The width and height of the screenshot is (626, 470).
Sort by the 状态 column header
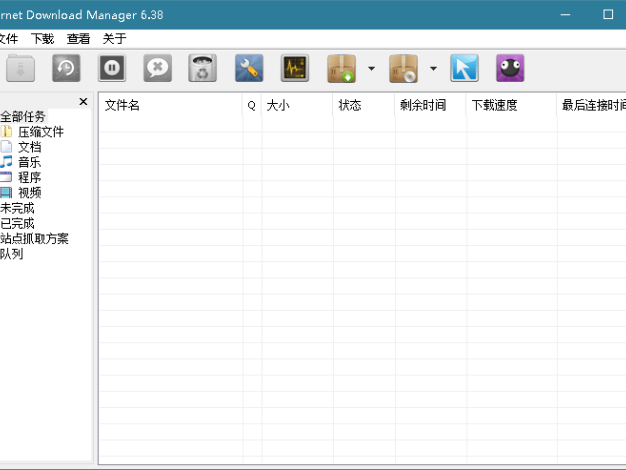pyautogui.click(x=364, y=105)
